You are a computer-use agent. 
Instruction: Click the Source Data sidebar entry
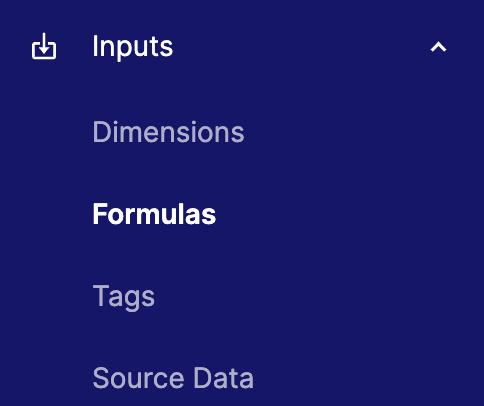(173, 378)
